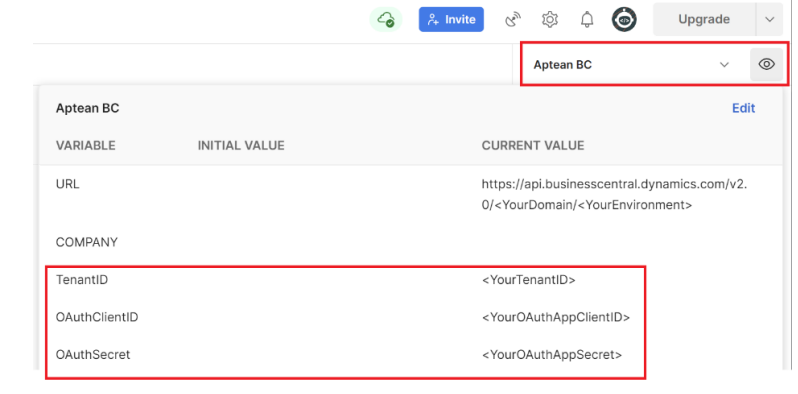This screenshot has width=798, height=394.
Task: Click the <YourOAuthAppClientID> value
Action: coord(556,318)
